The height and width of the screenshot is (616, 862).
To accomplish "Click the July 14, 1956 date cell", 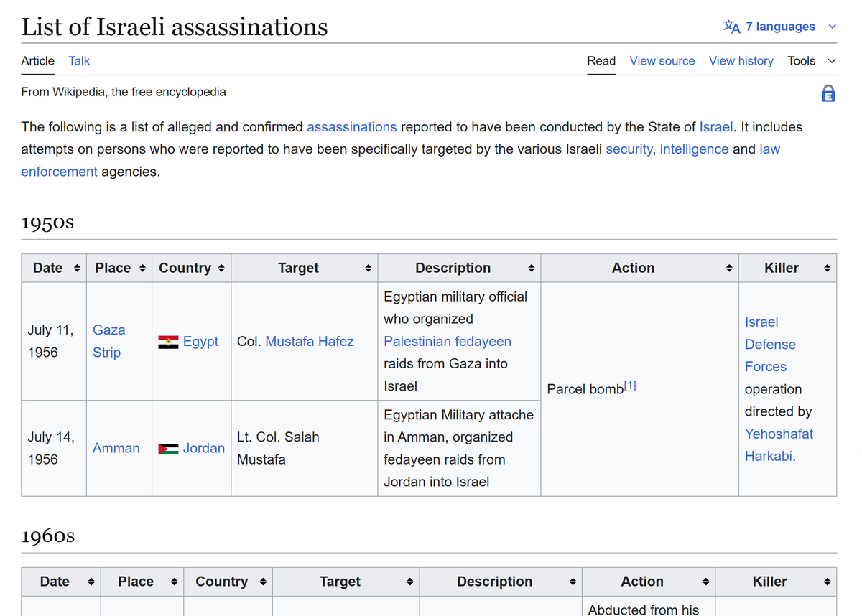I will pyautogui.click(x=54, y=448).
